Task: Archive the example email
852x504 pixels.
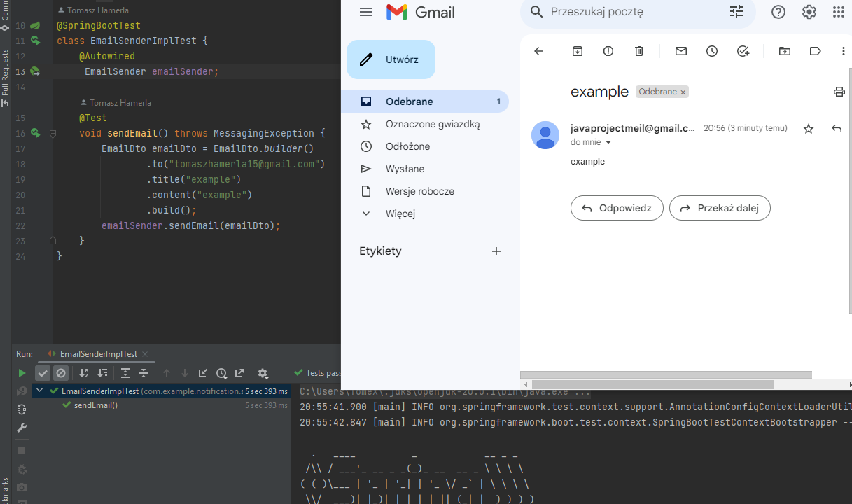Action: [x=577, y=51]
